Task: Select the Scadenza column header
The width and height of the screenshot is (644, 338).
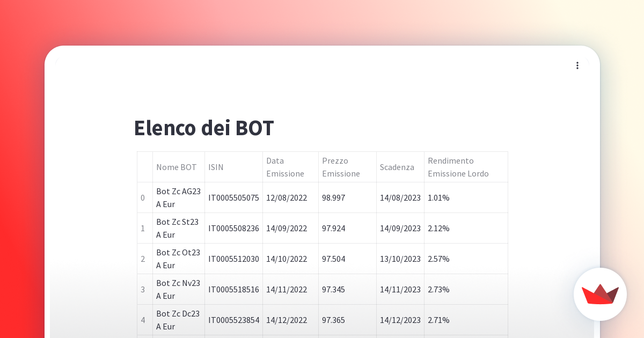Action: 400,167
